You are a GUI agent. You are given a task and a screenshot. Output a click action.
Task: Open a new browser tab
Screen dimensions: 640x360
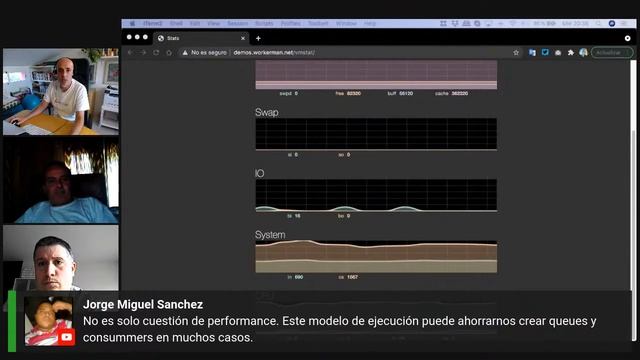click(x=258, y=38)
